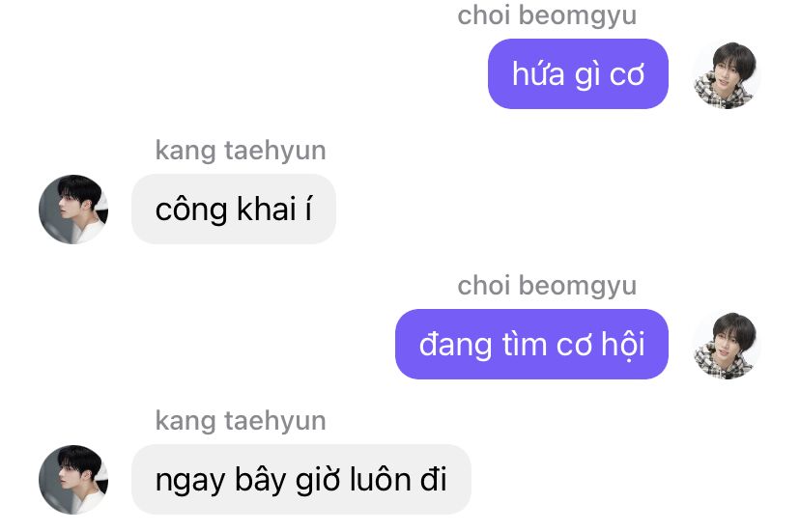The image size is (800, 532).
Task: Click "kang taehyun" name above "ngay bây giờ"
Action: point(241,421)
